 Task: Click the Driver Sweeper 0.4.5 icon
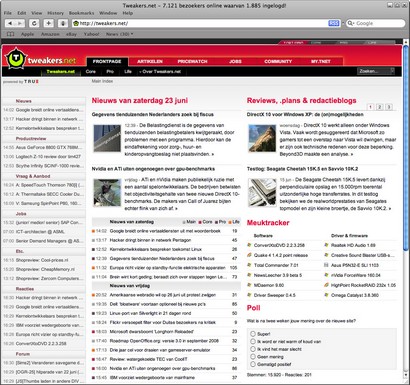(249, 295)
